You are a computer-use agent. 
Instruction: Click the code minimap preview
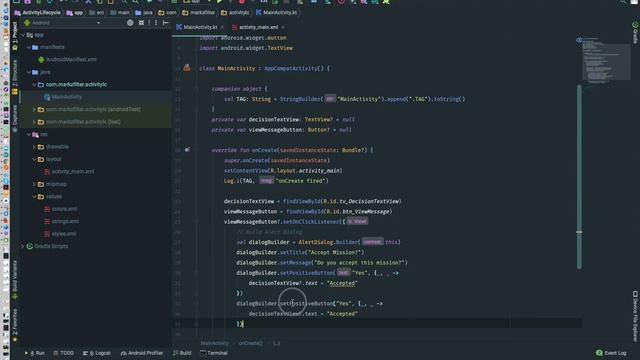click(607, 60)
